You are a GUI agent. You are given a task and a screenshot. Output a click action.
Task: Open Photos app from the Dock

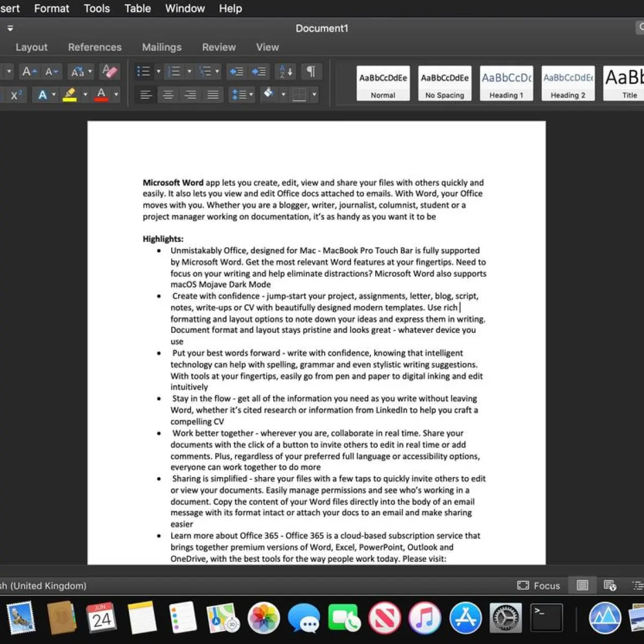264,618
